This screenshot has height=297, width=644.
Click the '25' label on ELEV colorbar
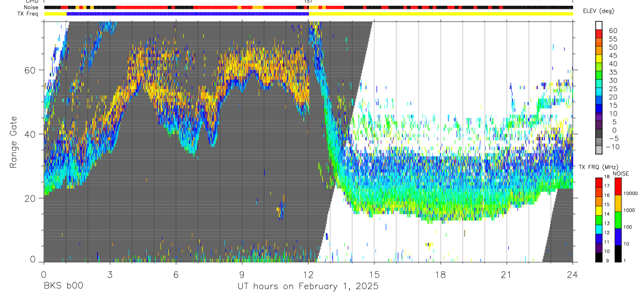pyautogui.click(x=613, y=89)
